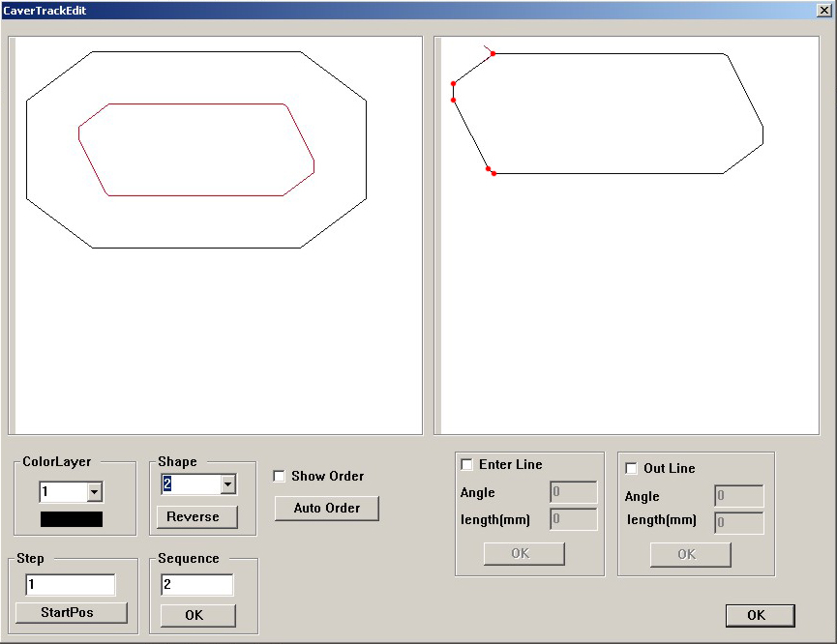The width and height of the screenshot is (837, 644).
Task: Click the bottom-right OK button
Action: click(760, 615)
